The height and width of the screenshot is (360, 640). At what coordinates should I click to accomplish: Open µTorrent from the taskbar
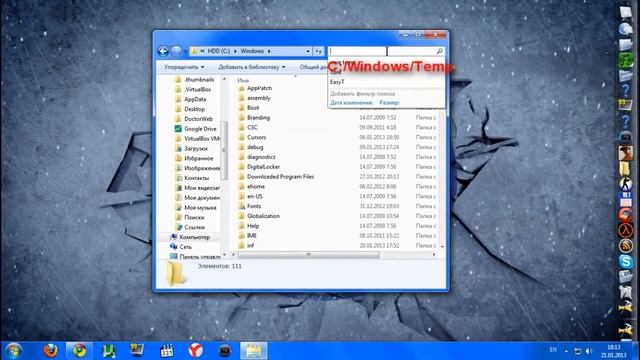point(109,351)
